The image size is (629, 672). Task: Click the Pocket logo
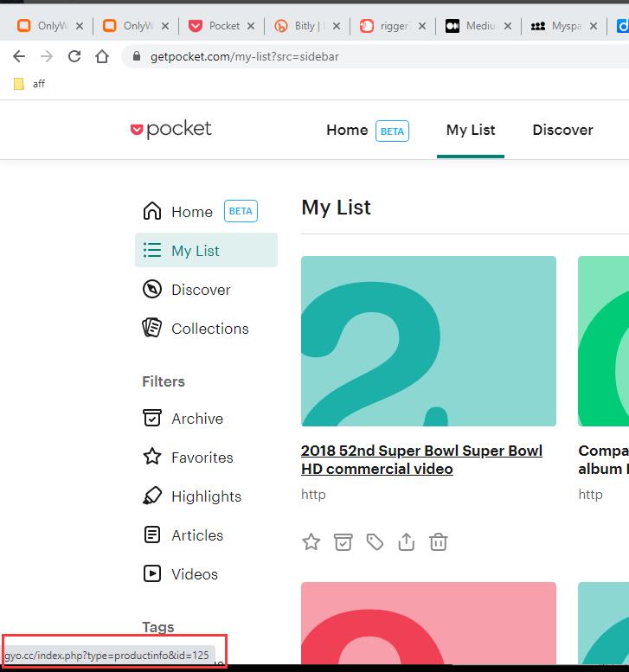tap(171, 130)
